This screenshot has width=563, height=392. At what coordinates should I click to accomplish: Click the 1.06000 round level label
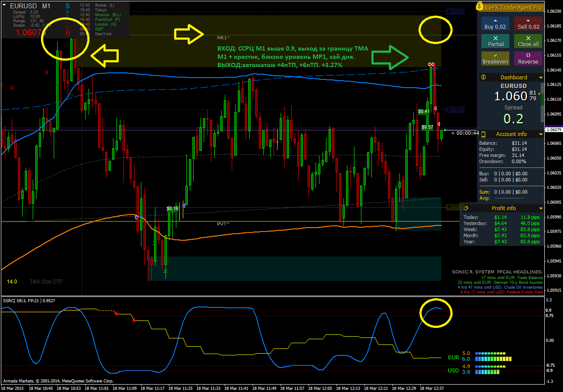(x=455, y=208)
